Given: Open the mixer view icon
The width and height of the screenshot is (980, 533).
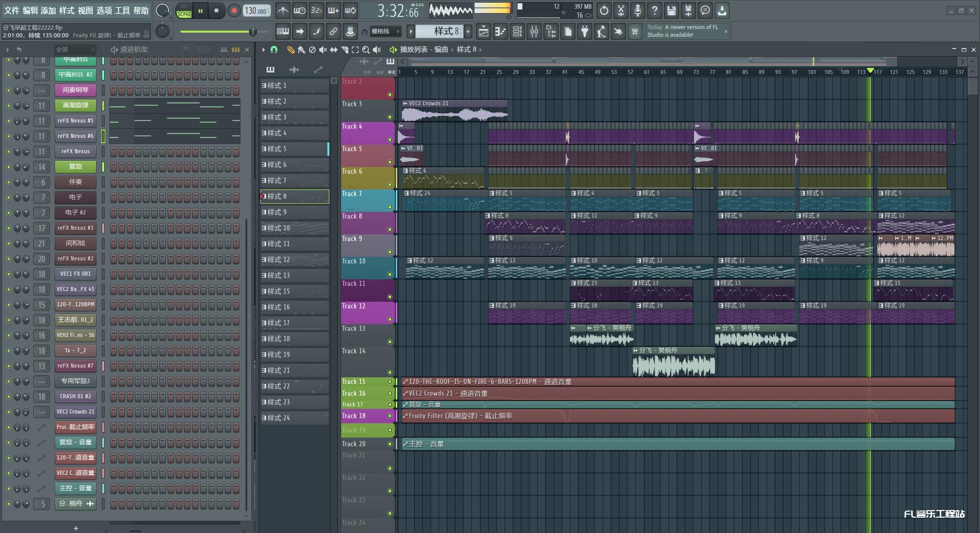Looking at the screenshot, I should click(534, 32).
